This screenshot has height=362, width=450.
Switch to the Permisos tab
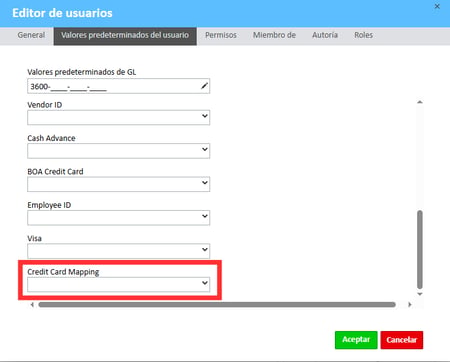[221, 35]
